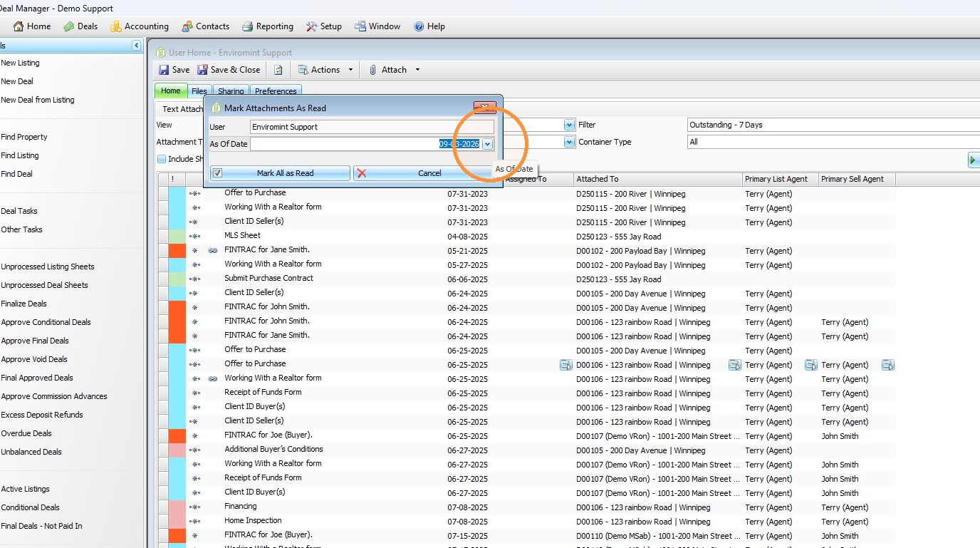Open the Attach dropdown arrow
980x548 pixels.
point(417,70)
